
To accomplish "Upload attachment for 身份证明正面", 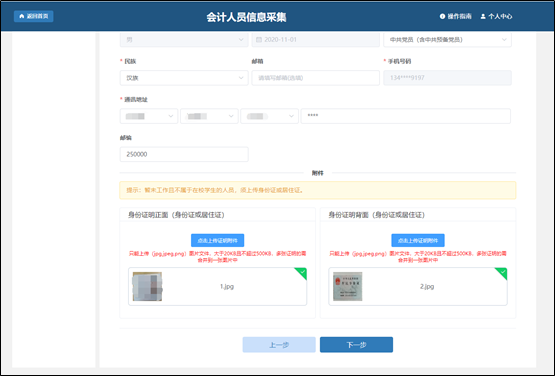I will point(217,240).
